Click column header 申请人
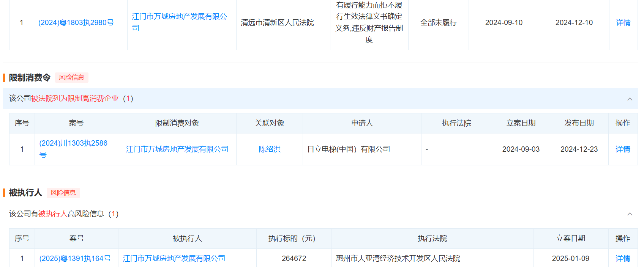644x267 pixels. (x=362, y=123)
